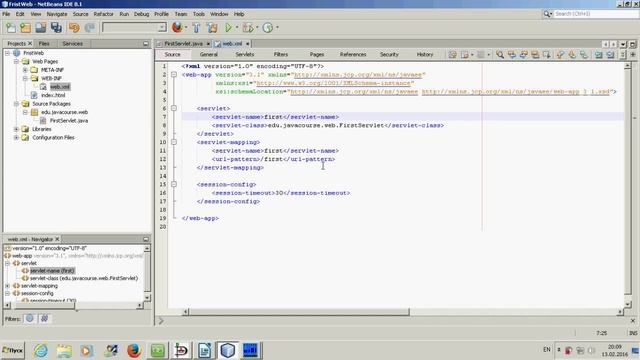Switch to the Security view tab

pyautogui.click(x=389, y=54)
